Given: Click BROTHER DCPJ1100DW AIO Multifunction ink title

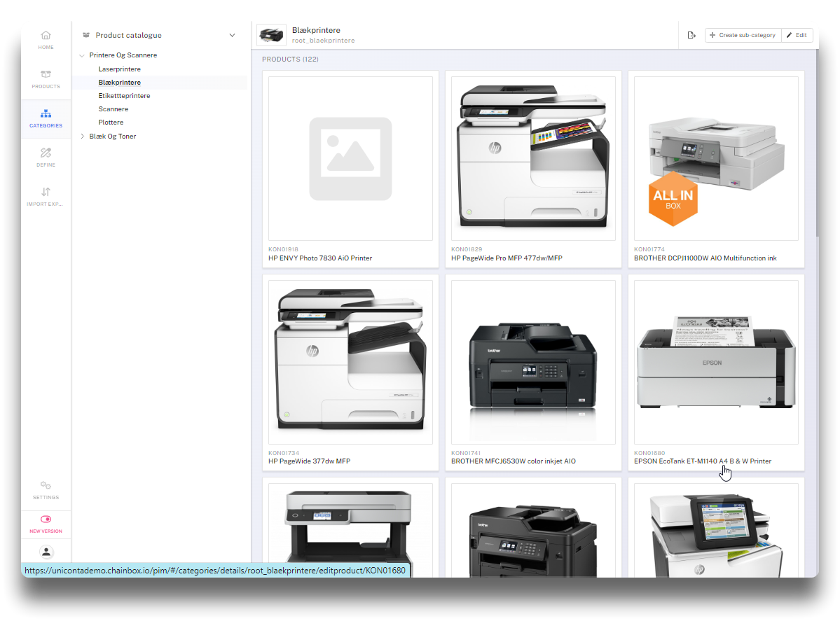Looking at the screenshot, I should [x=705, y=258].
